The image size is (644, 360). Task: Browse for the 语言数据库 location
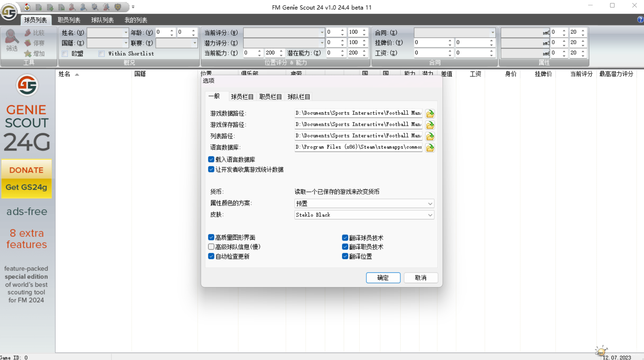(430, 148)
